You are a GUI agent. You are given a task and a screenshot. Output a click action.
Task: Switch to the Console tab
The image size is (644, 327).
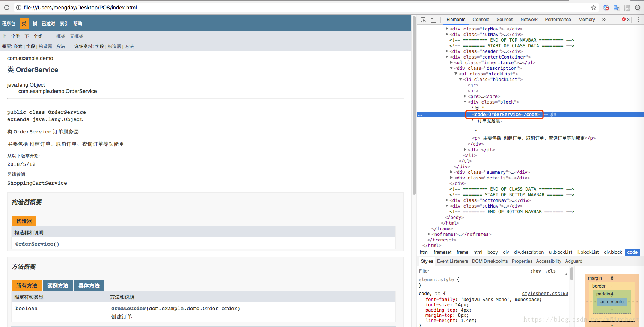click(x=481, y=20)
